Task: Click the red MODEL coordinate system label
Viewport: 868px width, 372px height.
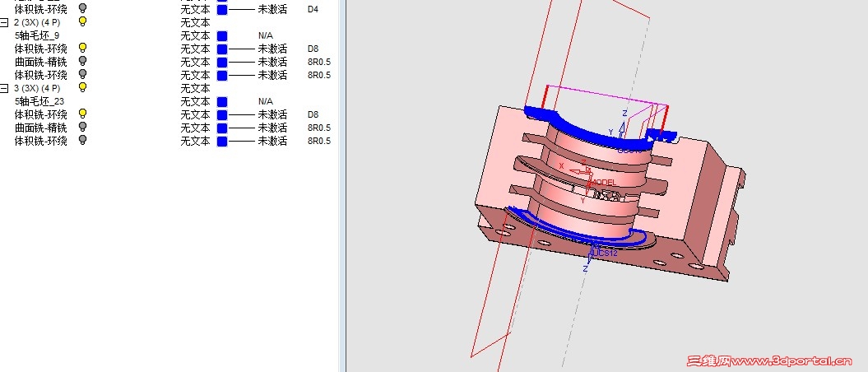Action: 604,182
